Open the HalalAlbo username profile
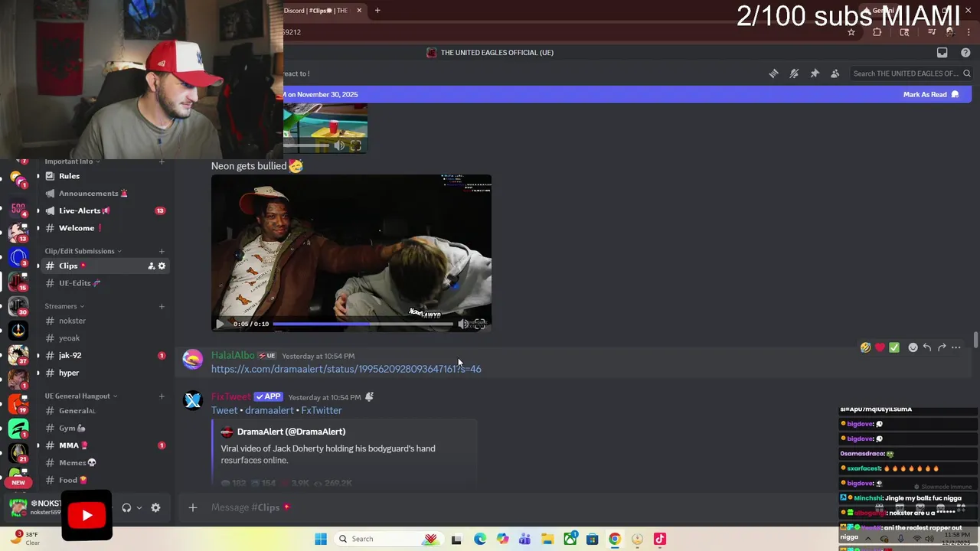The image size is (980, 551). point(233,355)
